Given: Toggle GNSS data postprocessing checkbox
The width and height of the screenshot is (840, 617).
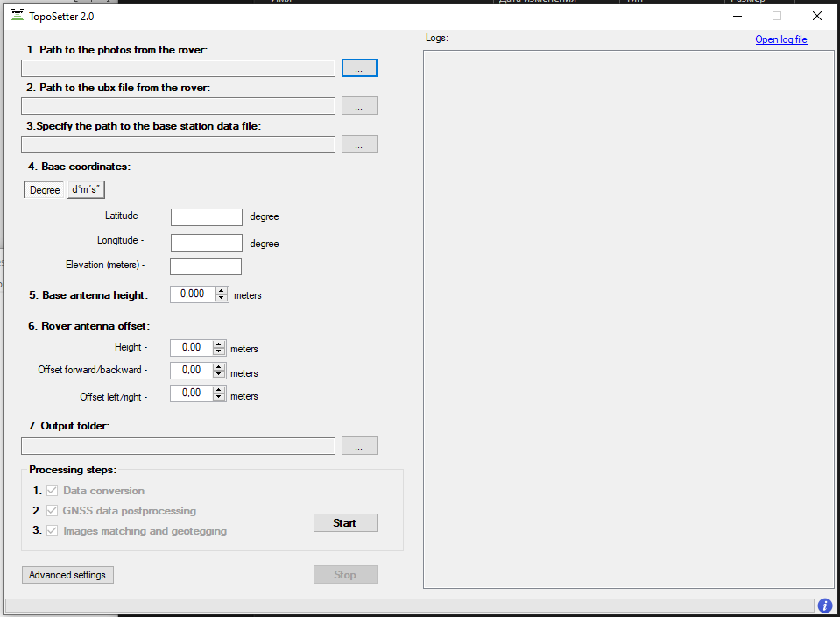Looking at the screenshot, I should [52, 511].
